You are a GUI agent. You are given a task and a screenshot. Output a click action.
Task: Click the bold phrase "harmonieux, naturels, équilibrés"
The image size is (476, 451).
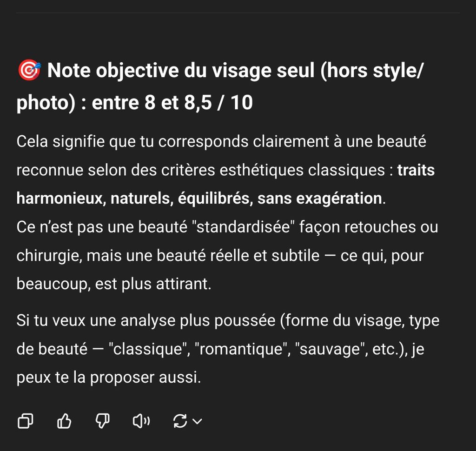[134, 199]
